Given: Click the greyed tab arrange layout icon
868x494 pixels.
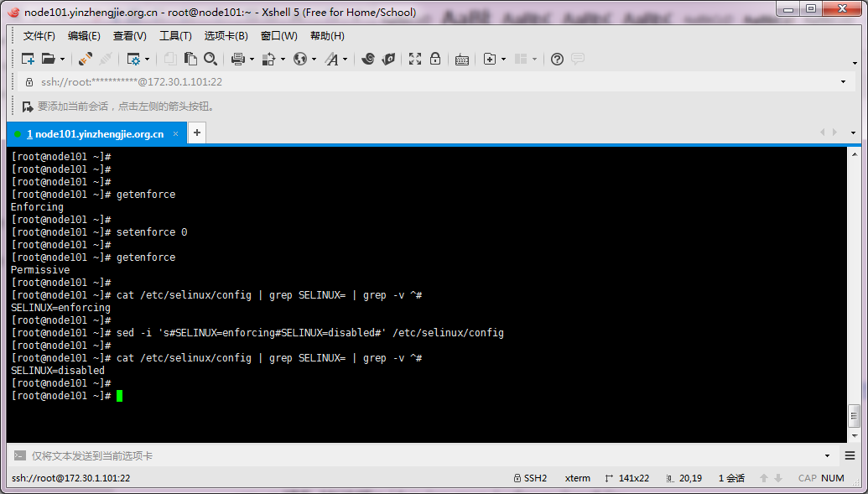Looking at the screenshot, I should [520, 59].
